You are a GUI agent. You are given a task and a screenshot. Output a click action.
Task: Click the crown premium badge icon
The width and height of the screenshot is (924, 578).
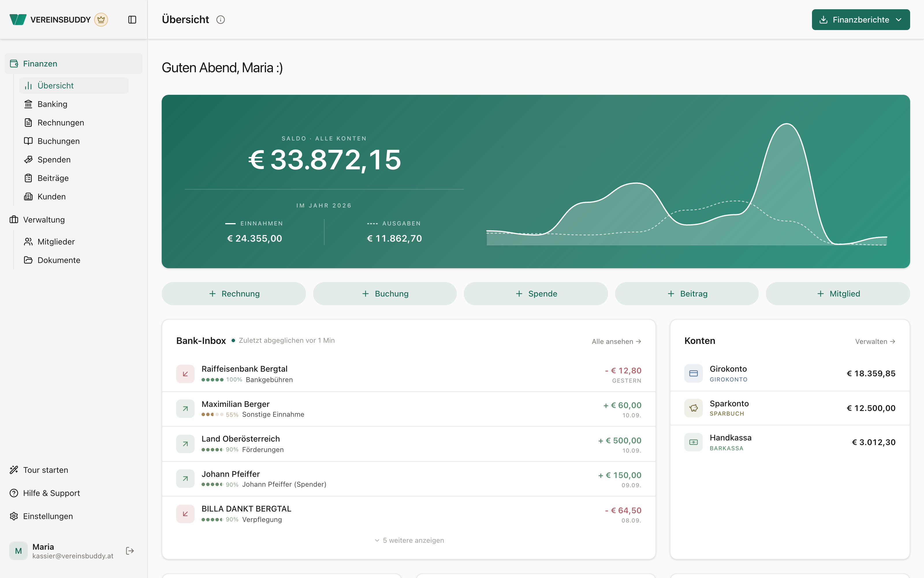[x=101, y=19]
